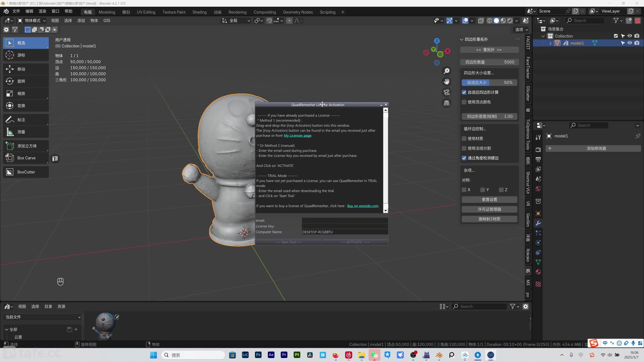
Task: Select the BoxCutter tool
Action: tap(26, 172)
